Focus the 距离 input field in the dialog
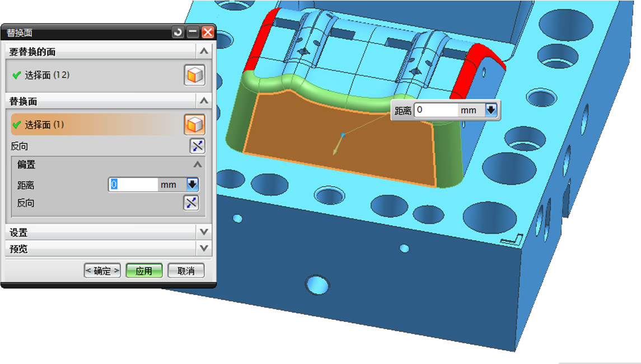641x364 pixels. [133, 185]
